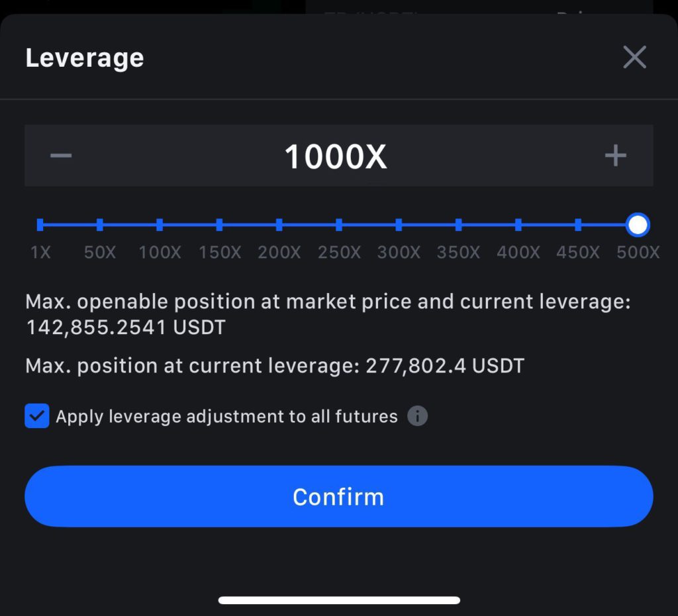The height and width of the screenshot is (616, 678).
Task: Set slider to the 300X mark
Action: pos(399,225)
